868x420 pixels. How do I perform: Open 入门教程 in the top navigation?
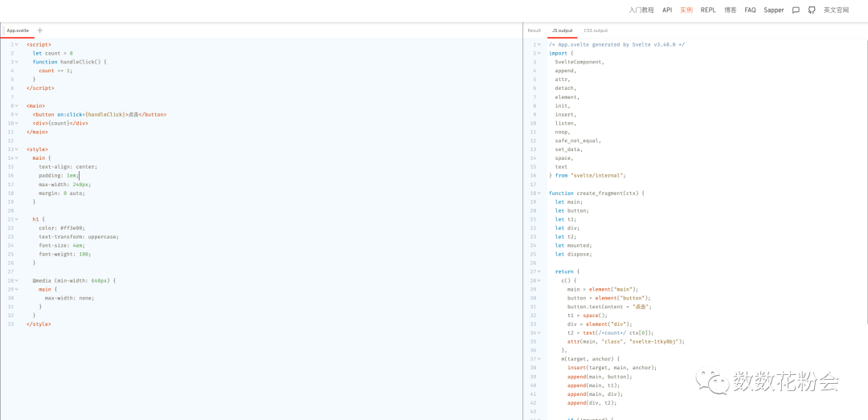(x=641, y=10)
